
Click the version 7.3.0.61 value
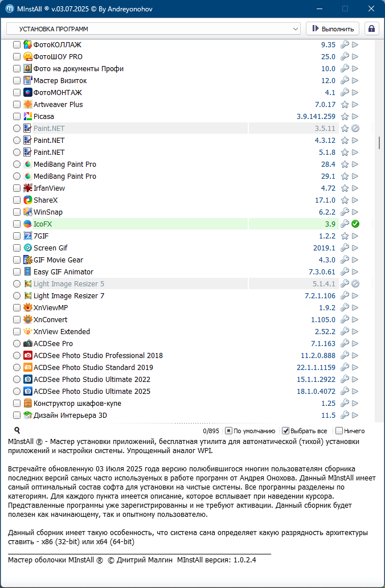322,272
